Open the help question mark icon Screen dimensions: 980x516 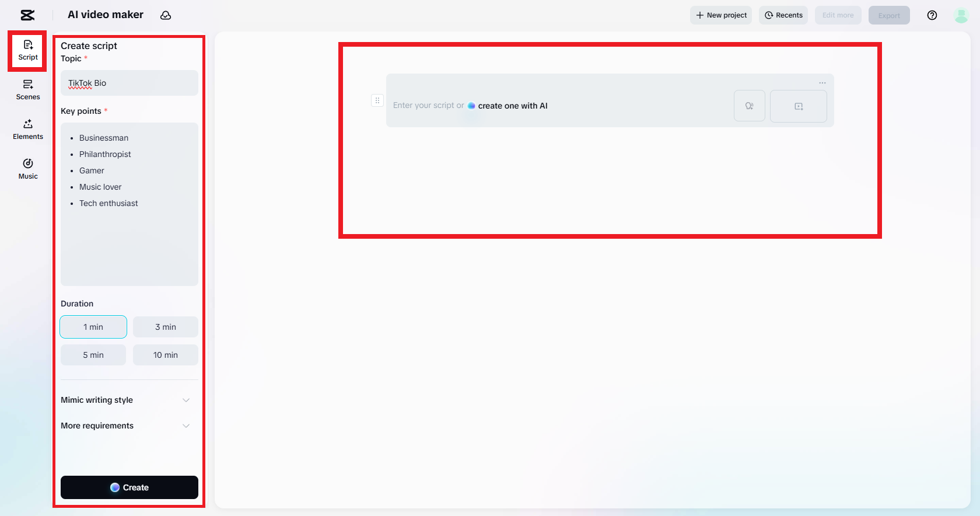[x=932, y=15]
